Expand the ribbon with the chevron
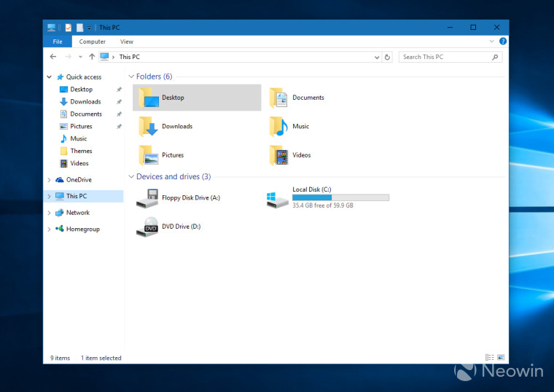 pos(491,42)
